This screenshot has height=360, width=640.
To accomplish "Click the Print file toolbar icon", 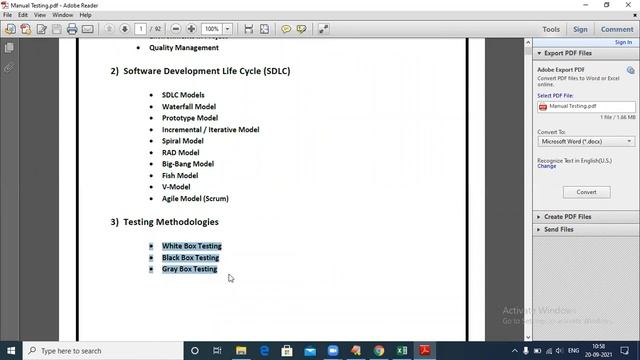I will [72, 29].
